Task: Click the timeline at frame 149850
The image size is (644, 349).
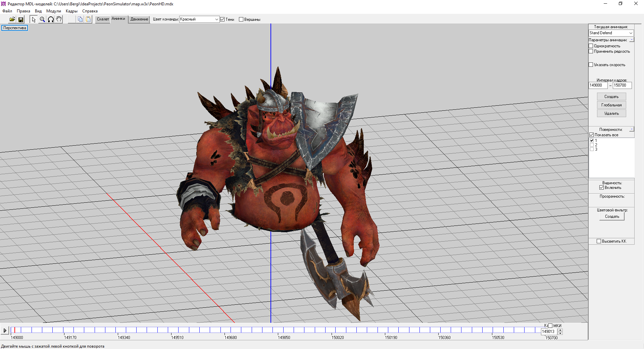Action: 278,330
